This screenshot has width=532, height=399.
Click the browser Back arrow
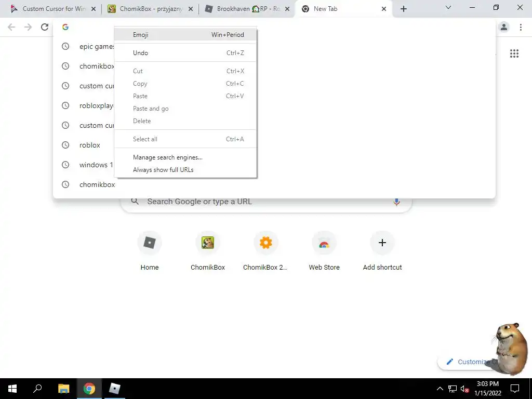(11, 27)
